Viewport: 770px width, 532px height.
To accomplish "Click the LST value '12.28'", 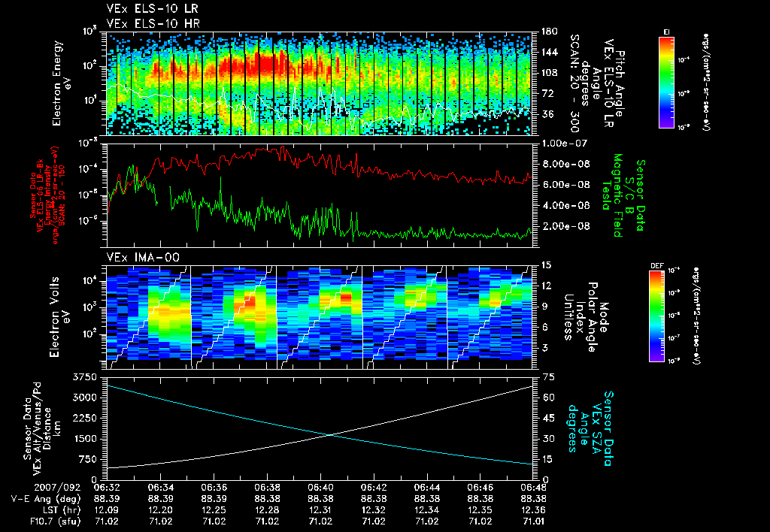I will coord(267,510).
